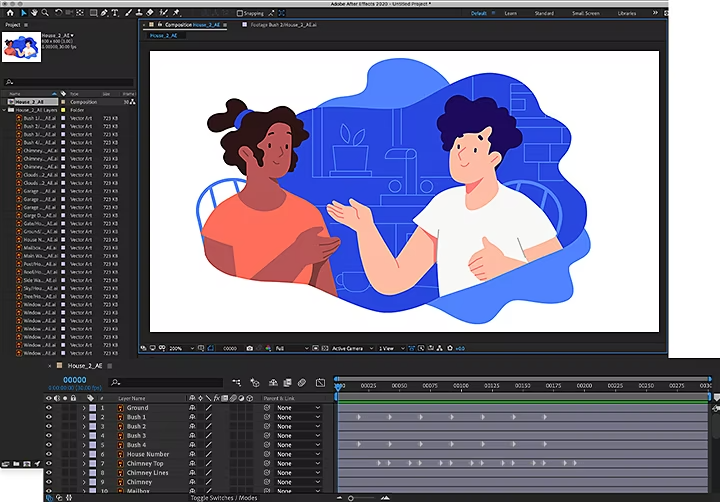Image resolution: width=720 pixels, height=502 pixels.
Task: Select the Zoom tool magnifier
Action: (x=45, y=13)
